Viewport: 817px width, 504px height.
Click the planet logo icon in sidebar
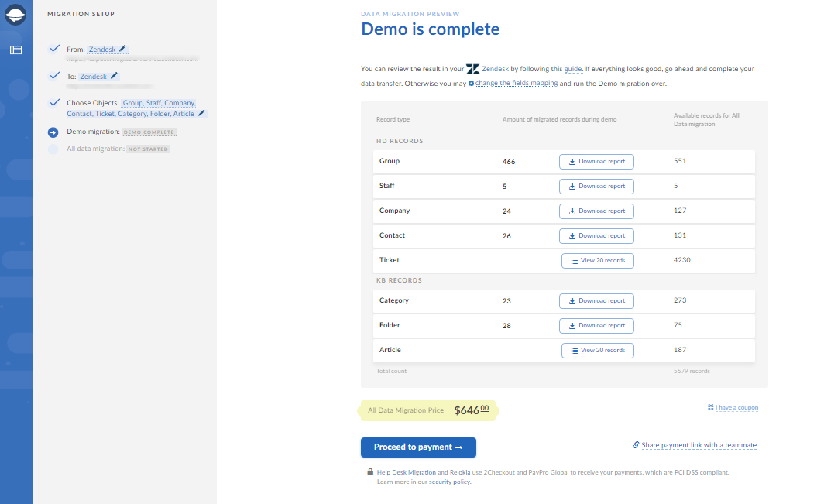(x=15, y=15)
